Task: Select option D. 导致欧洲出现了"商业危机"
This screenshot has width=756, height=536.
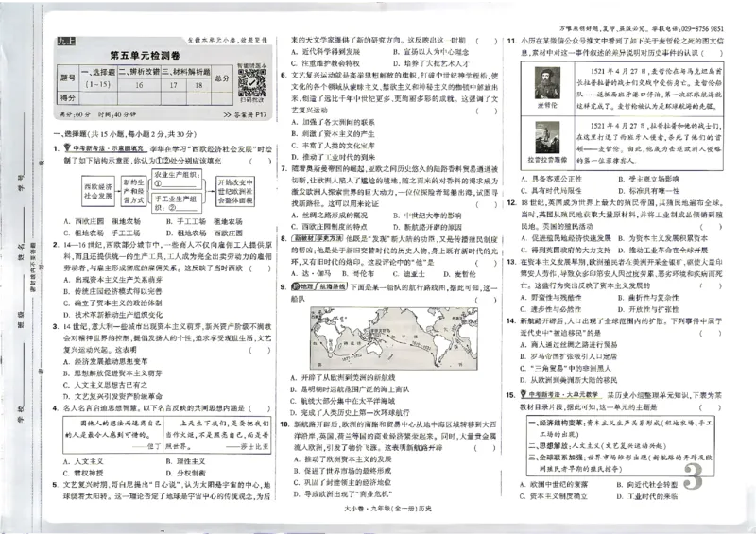Action: (342, 494)
